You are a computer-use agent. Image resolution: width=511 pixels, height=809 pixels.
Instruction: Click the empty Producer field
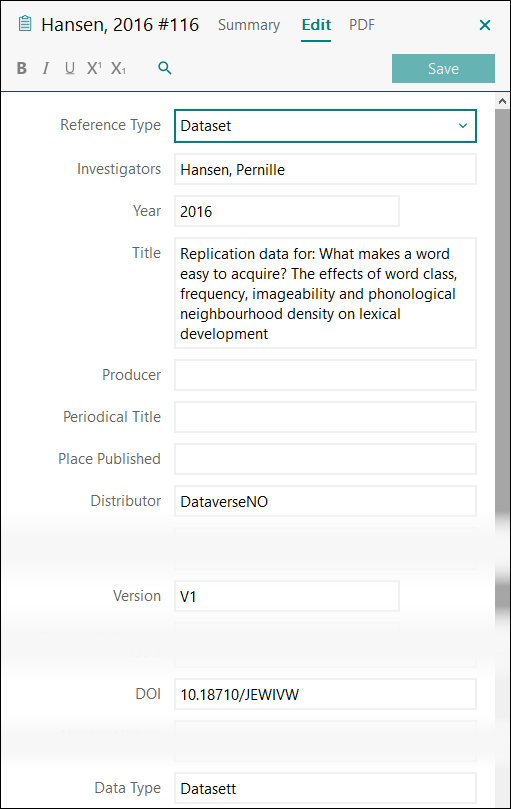click(x=325, y=375)
